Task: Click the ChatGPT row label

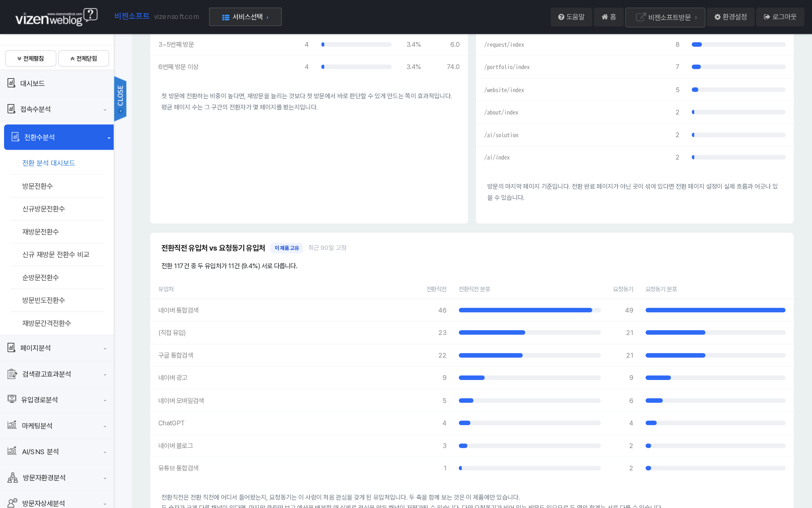Action: click(171, 423)
